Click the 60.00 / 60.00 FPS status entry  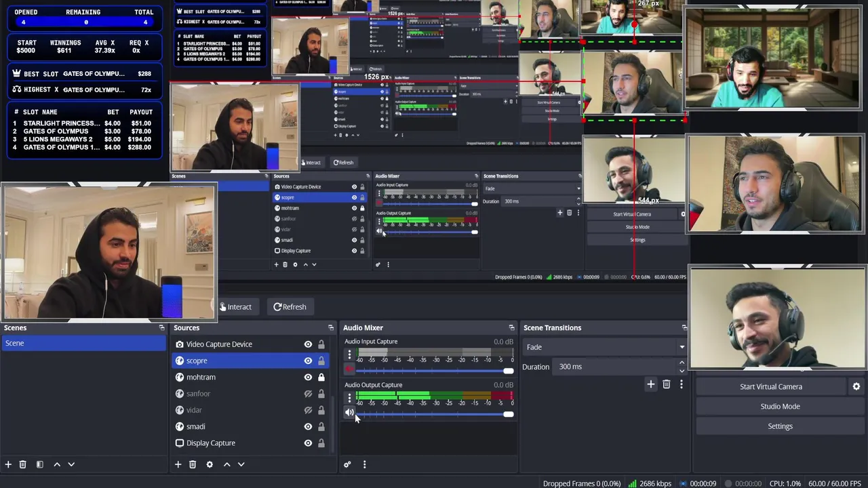[835, 483]
